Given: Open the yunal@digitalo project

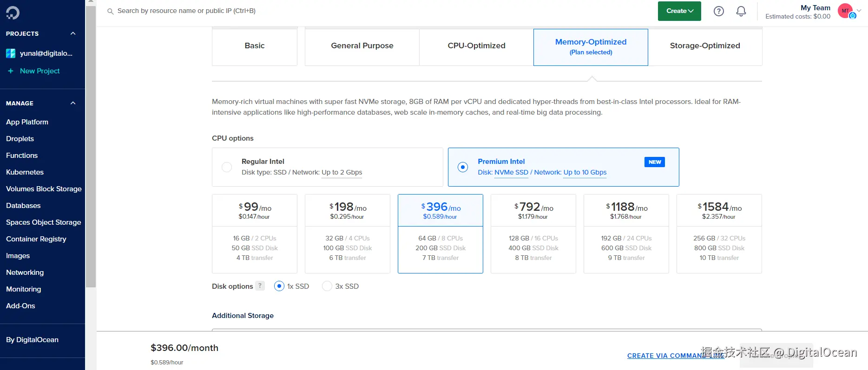Looking at the screenshot, I should tap(46, 53).
